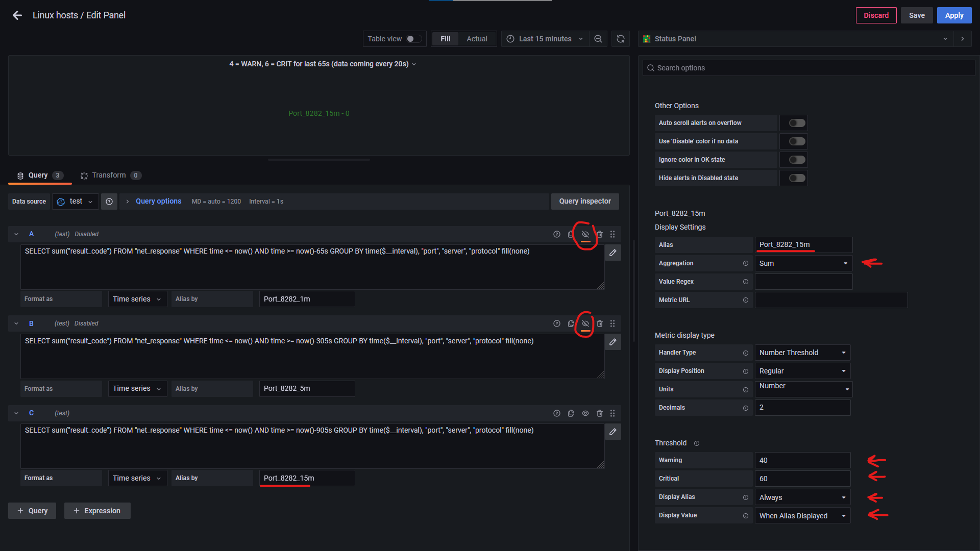
Task: Switch to the Transform tab
Action: coord(109,175)
